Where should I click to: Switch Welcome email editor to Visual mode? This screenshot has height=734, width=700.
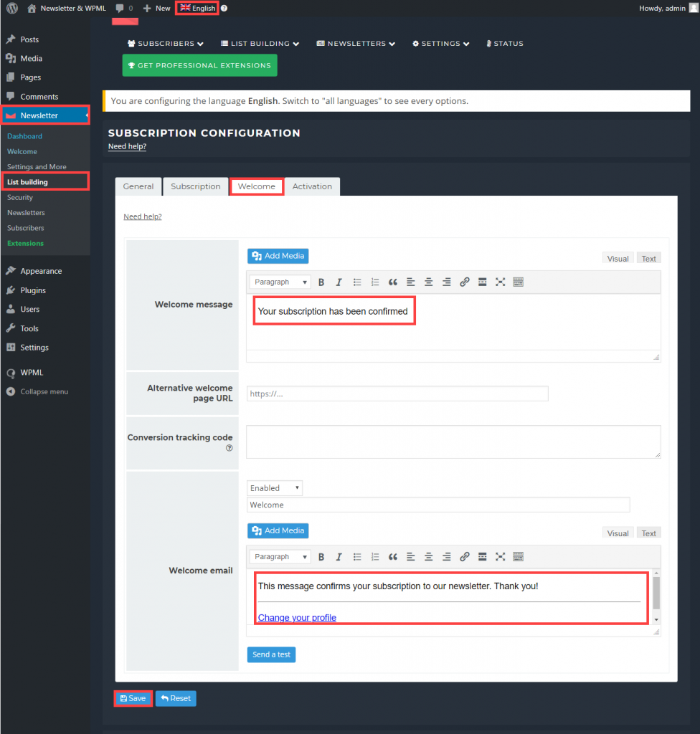click(618, 533)
